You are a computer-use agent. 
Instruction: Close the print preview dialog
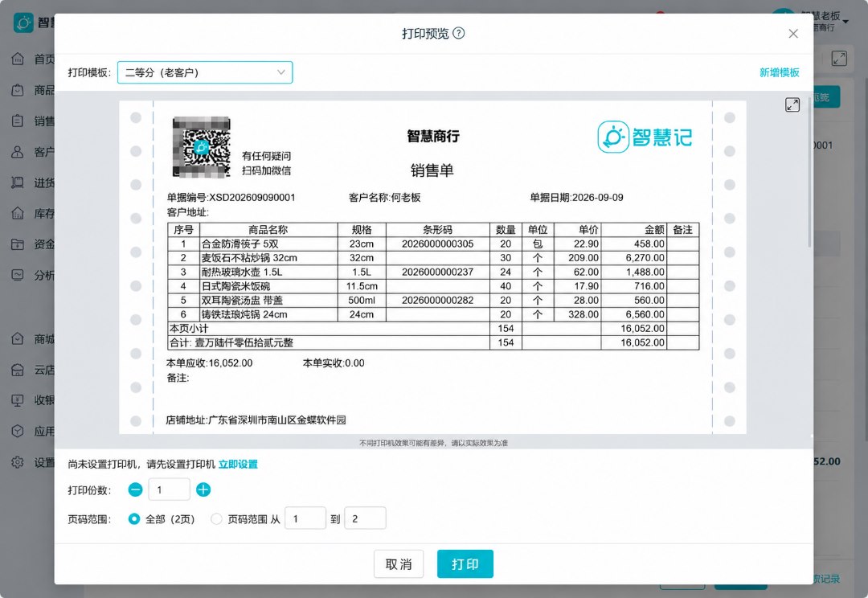click(x=792, y=34)
